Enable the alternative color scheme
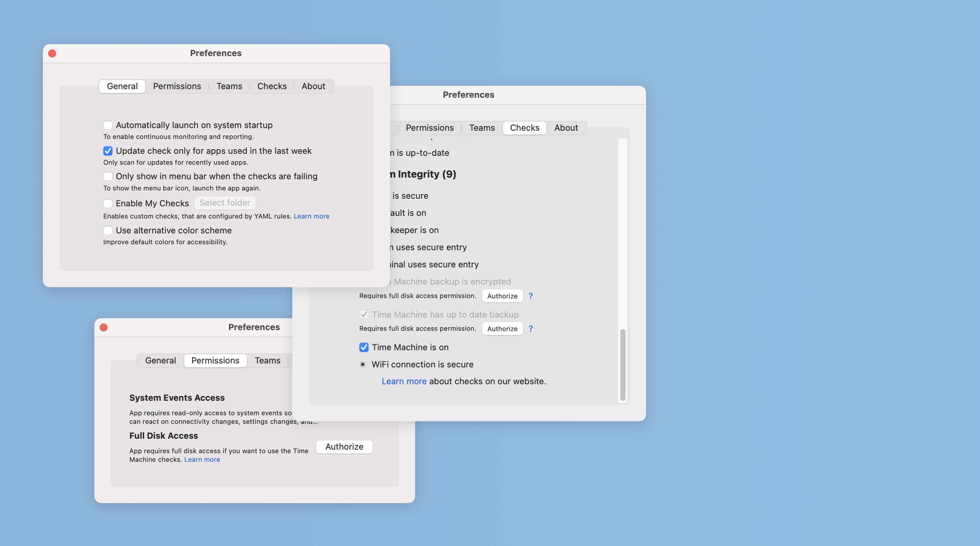The height and width of the screenshot is (546, 980). click(x=108, y=230)
